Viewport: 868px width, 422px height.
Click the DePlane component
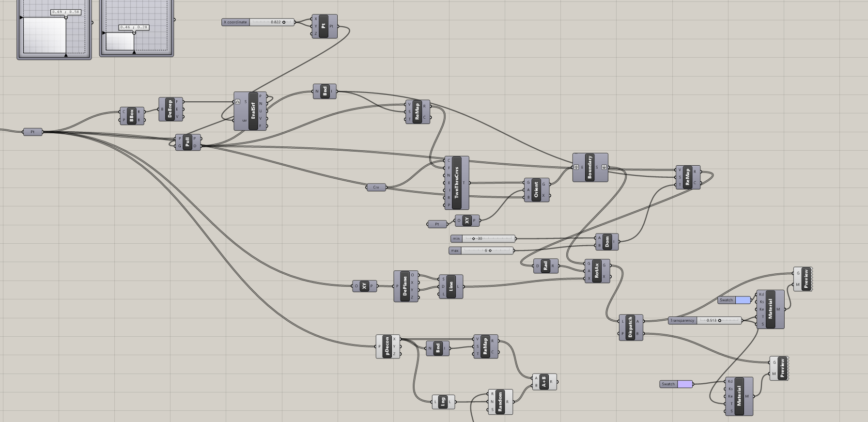[x=405, y=286]
